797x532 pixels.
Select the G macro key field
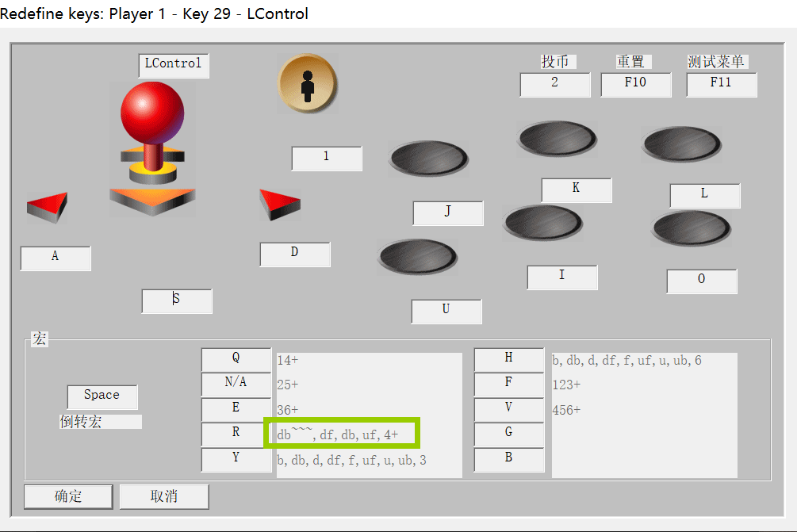point(509,434)
